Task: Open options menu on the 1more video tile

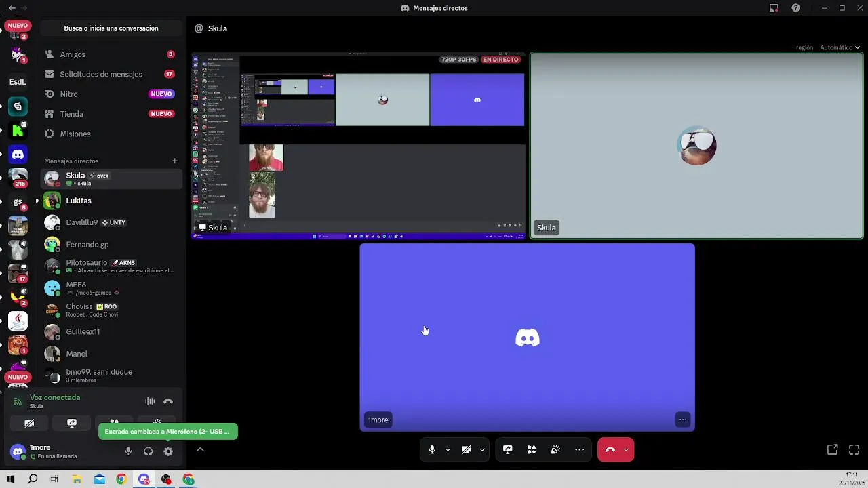Action: coord(683,420)
